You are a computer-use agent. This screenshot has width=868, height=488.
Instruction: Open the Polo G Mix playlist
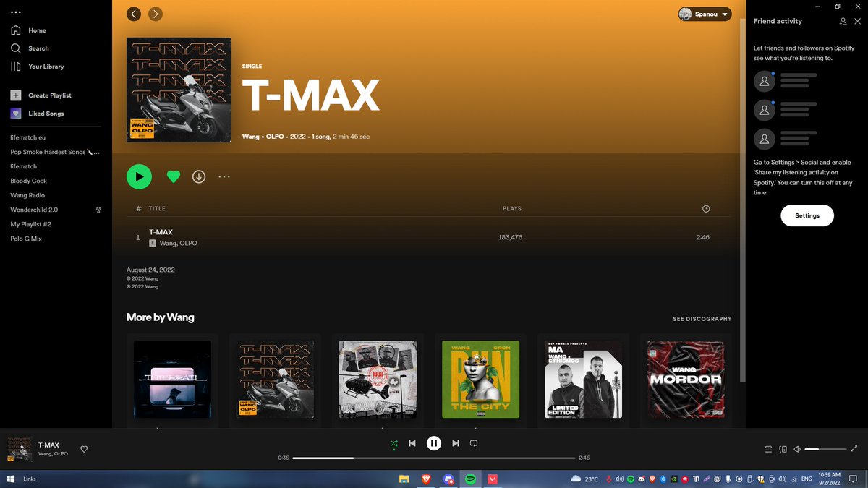(26, 239)
